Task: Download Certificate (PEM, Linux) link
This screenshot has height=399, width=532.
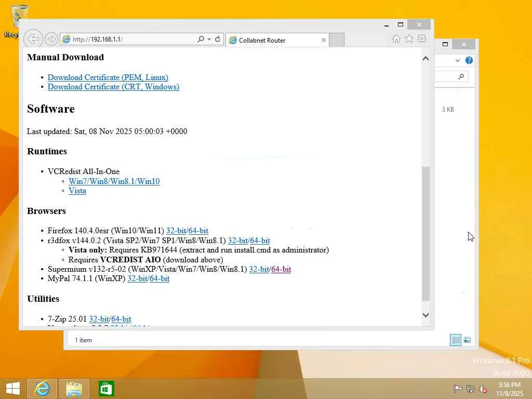Action: coord(108,77)
